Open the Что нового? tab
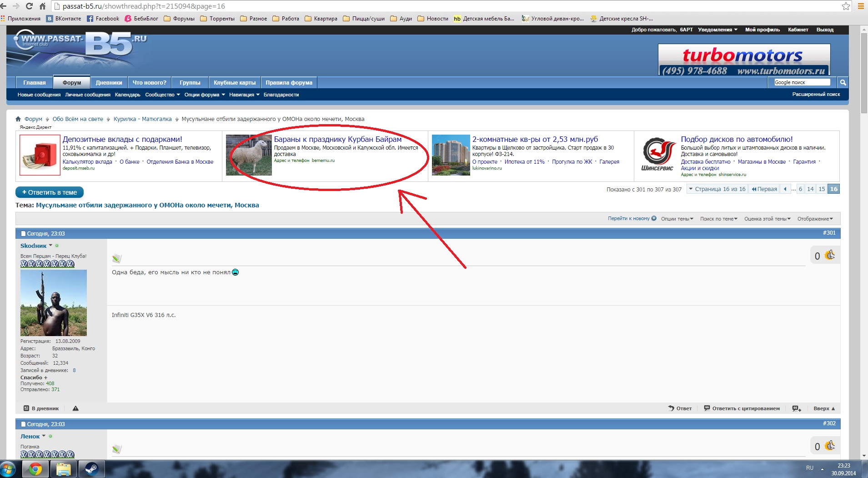Screen dimensions: 868x478 point(150,82)
